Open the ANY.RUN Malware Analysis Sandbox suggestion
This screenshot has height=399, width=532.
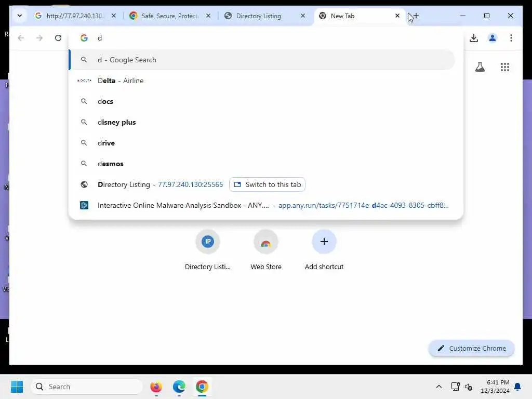262,205
